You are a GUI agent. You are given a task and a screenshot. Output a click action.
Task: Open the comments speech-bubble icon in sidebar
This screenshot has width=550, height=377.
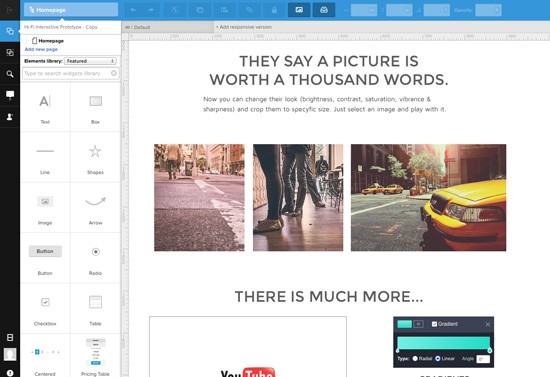[10, 95]
